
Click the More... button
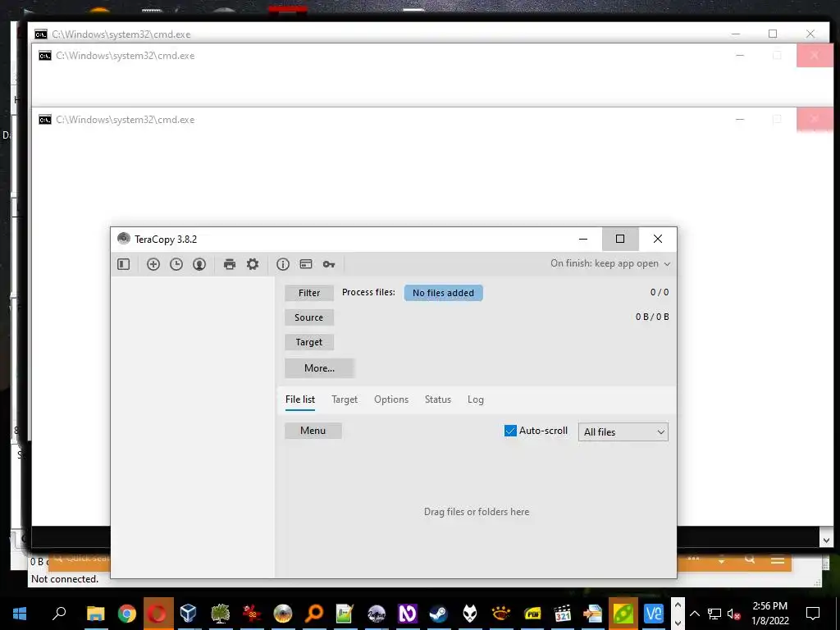(x=319, y=368)
